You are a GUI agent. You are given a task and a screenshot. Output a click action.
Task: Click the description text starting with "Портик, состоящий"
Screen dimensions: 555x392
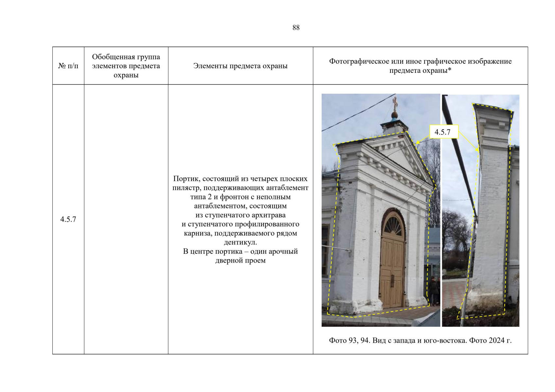point(240,179)
